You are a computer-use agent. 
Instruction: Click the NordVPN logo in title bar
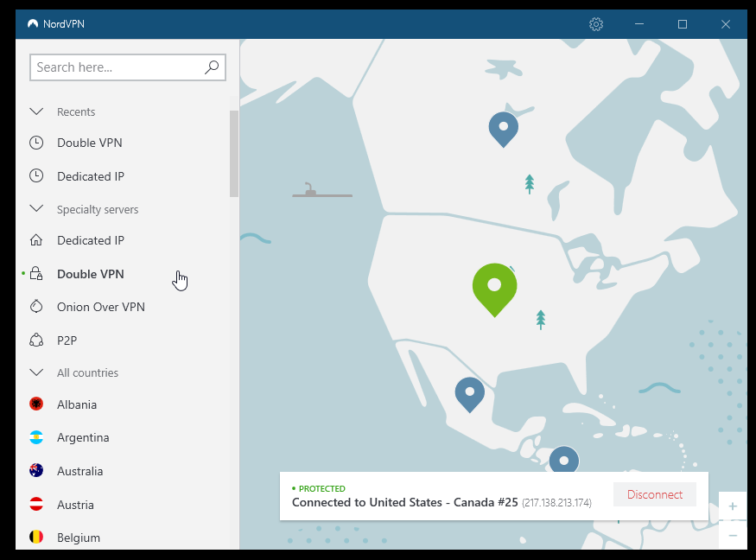point(33,23)
